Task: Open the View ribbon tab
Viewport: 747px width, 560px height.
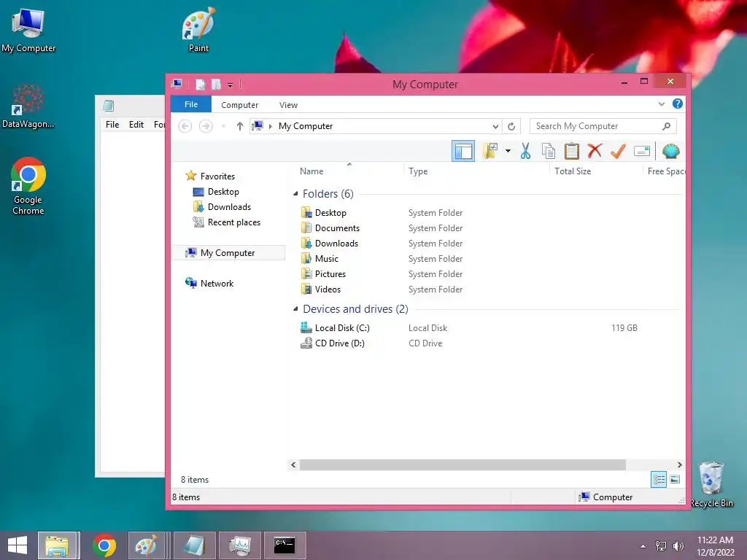Action: click(x=288, y=105)
